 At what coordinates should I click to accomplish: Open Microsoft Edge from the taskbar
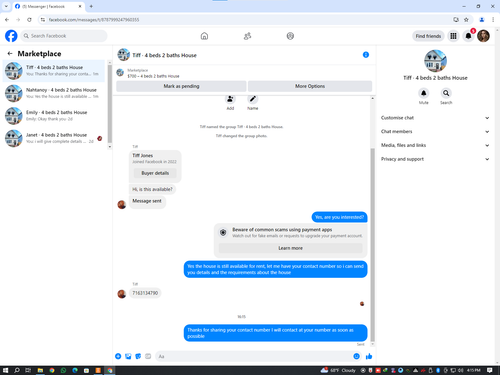coord(75,370)
